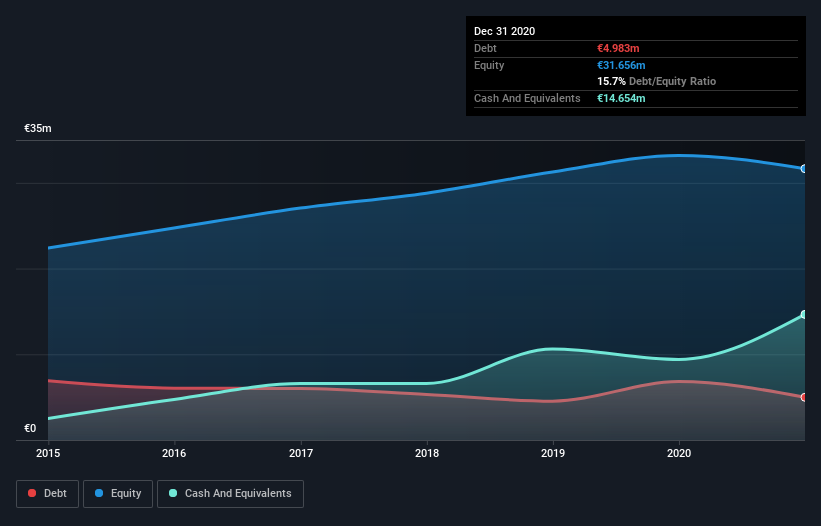Toggle the Cash And Equivalents legend button

(x=230, y=494)
